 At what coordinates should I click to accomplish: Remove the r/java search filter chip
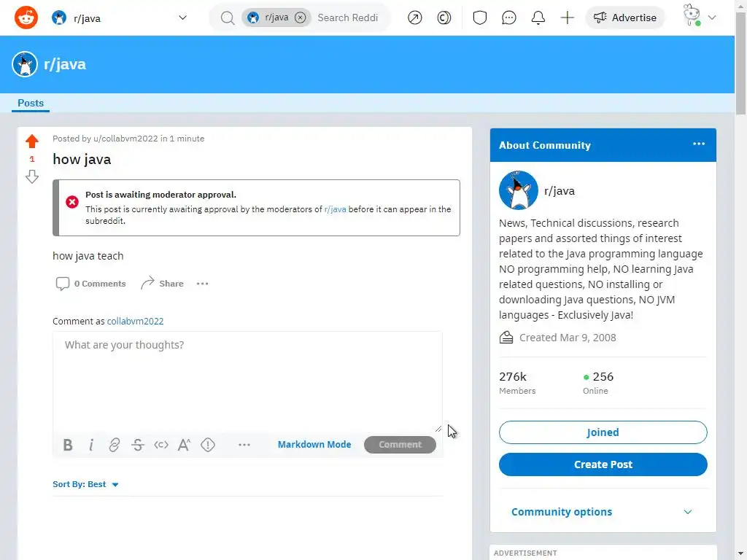tap(300, 17)
